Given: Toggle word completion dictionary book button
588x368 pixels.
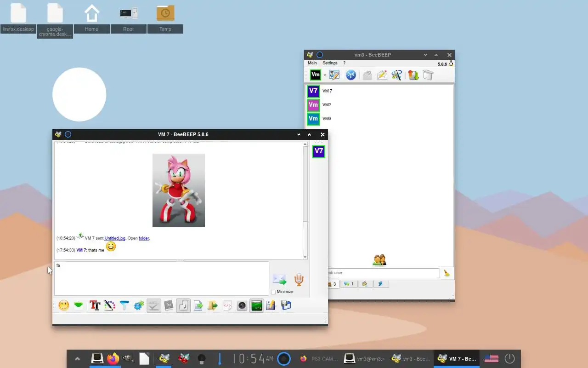Looking at the screenshot, I should coord(169,305).
